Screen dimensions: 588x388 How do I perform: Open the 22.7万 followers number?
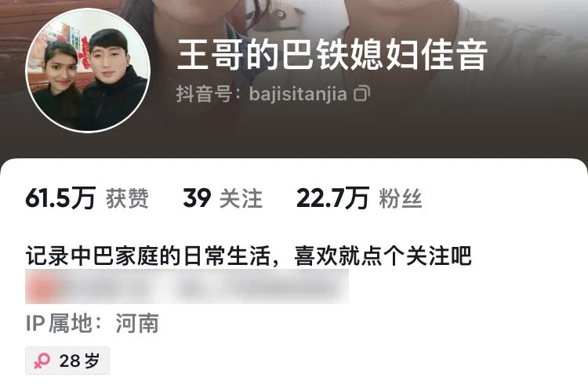[332, 198]
